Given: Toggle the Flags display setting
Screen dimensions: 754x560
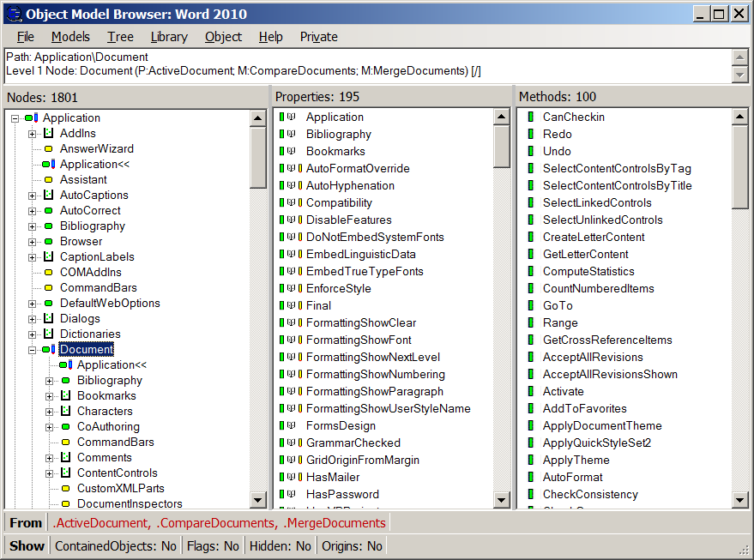Looking at the screenshot, I should (213, 546).
